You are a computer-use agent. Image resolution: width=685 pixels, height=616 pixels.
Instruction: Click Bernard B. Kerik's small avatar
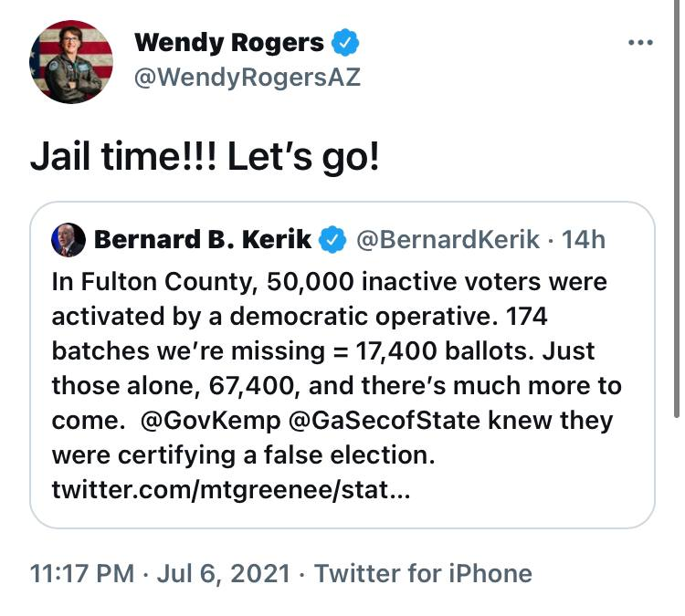[x=69, y=239]
